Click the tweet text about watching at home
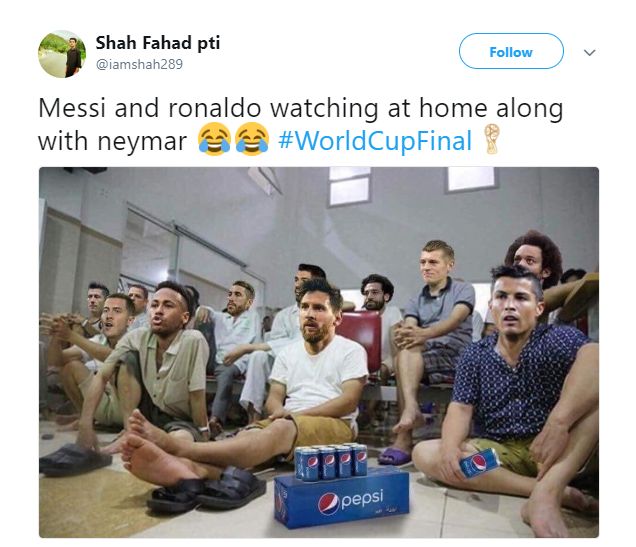This screenshot has width=636, height=547. [x=301, y=124]
